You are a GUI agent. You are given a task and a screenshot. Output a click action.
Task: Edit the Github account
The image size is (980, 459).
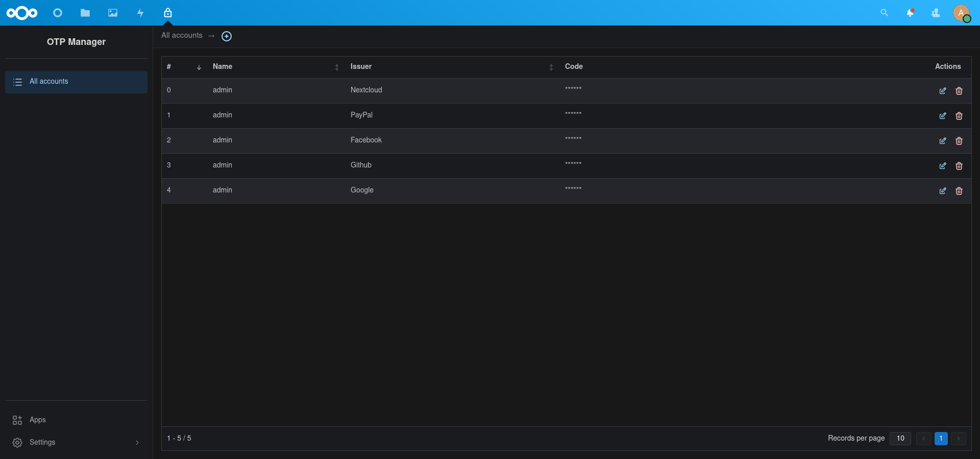point(943,166)
